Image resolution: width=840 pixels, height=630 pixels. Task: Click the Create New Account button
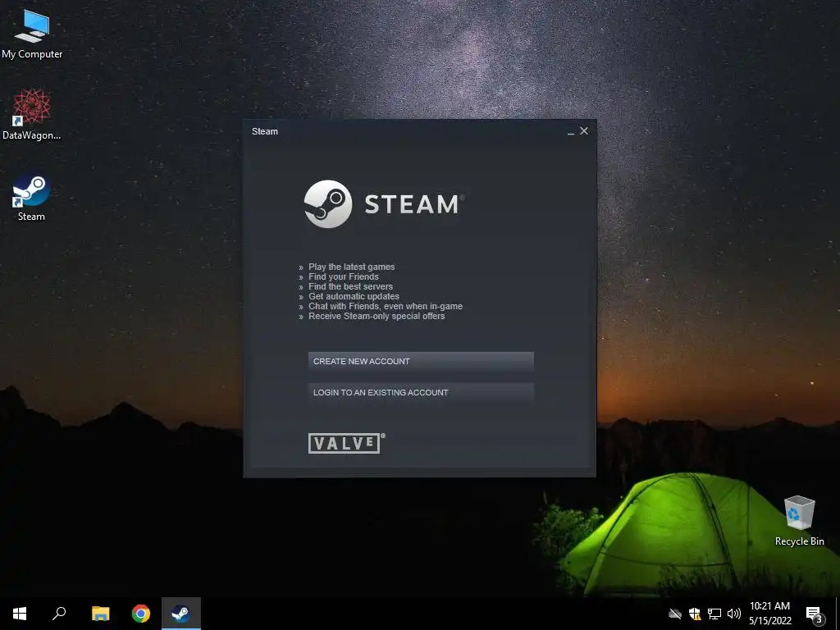421,361
